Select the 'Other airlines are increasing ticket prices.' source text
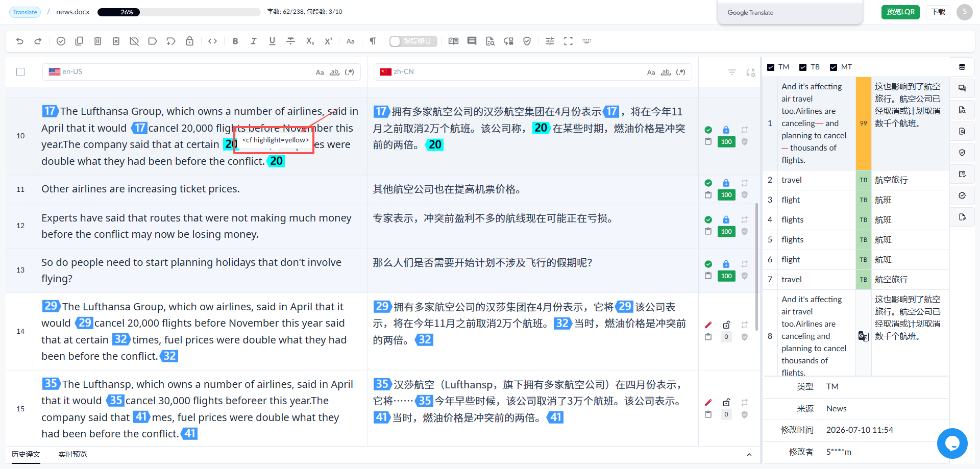 [x=140, y=189]
